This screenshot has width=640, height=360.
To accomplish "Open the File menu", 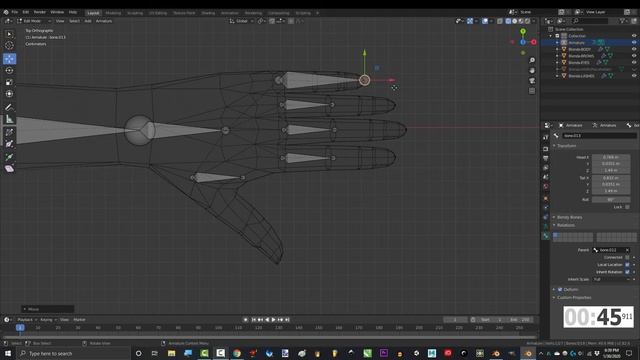I will [15, 12].
